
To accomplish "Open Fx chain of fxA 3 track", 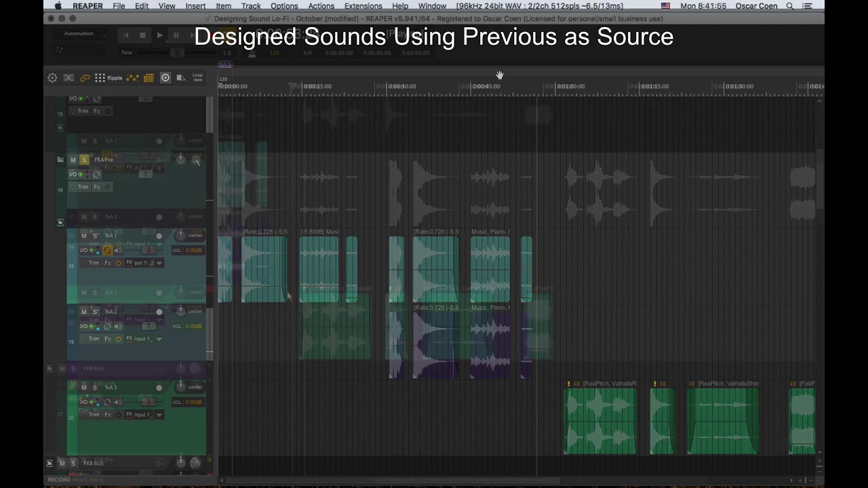I will coord(107,415).
